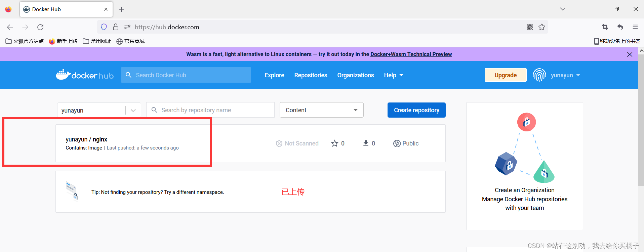644x252 pixels.
Task: Open the Content filter dropdown
Action: coord(322,110)
